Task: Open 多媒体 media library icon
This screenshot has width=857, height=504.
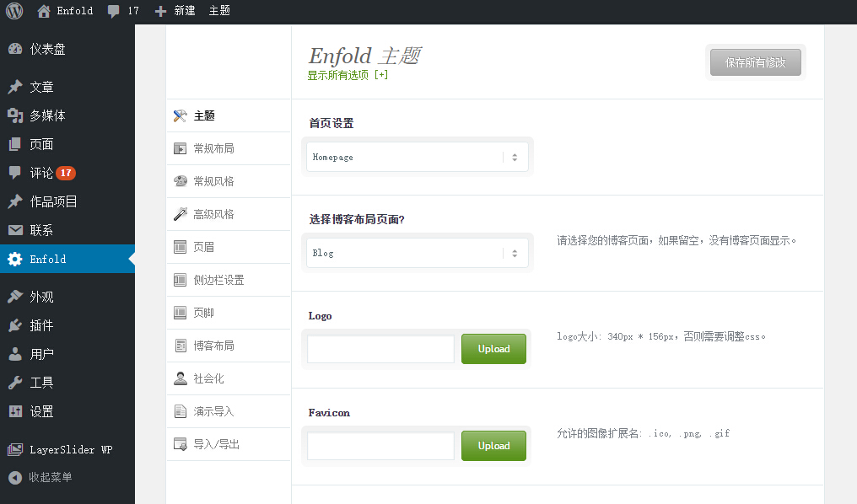Action: [x=15, y=115]
